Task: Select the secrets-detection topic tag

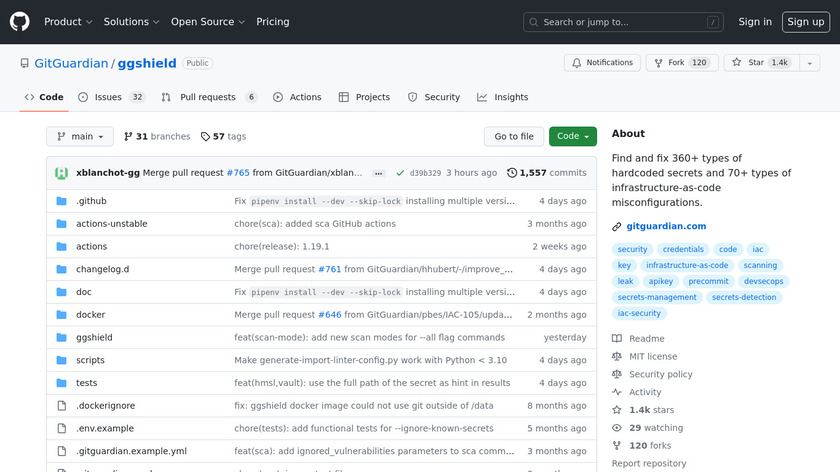Action: (744, 297)
